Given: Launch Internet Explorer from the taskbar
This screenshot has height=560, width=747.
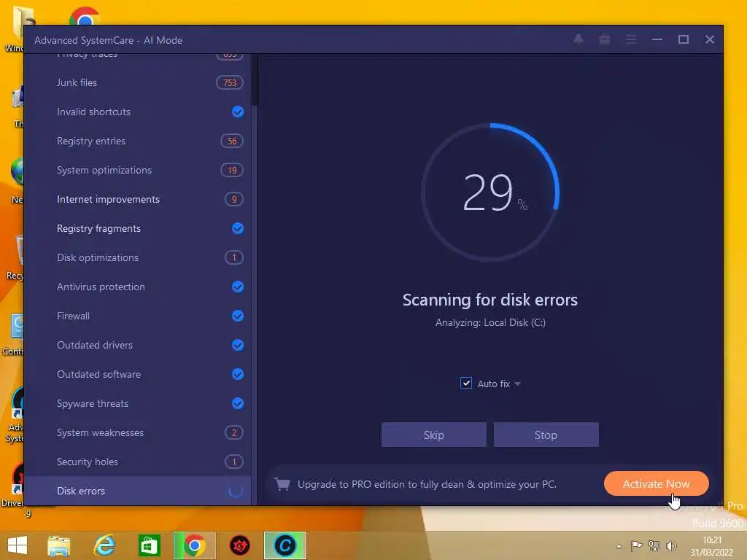Looking at the screenshot, I should (x=104, y=545).
